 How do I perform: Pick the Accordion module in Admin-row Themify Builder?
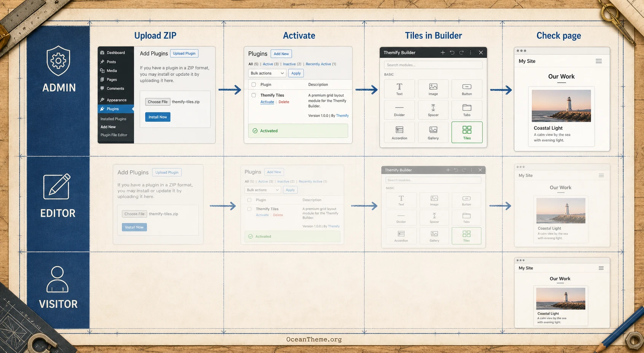click(399, 132)
